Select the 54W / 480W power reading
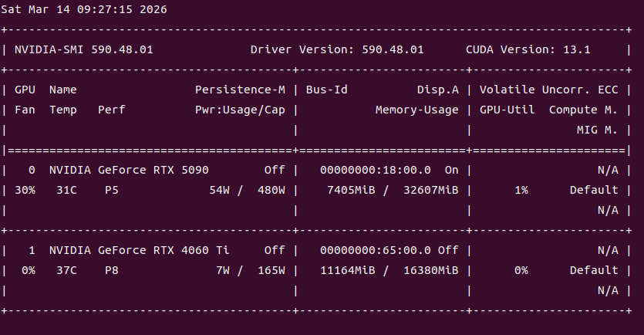 [x=247, y=190]
